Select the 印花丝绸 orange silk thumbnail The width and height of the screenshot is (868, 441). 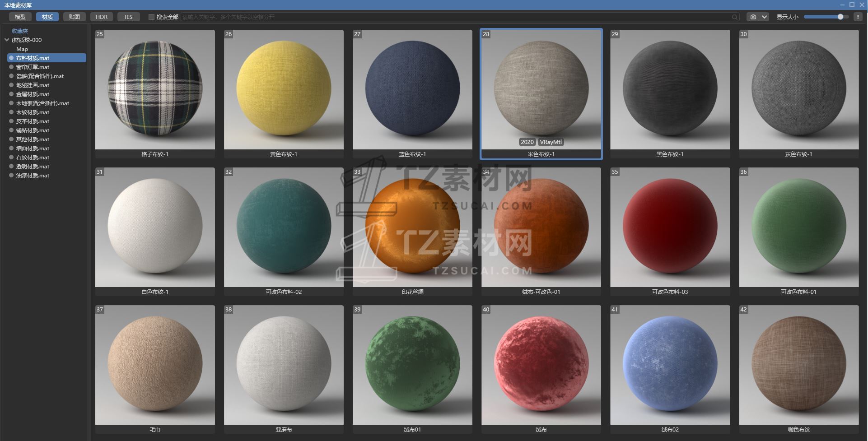[x=412, y=227]
